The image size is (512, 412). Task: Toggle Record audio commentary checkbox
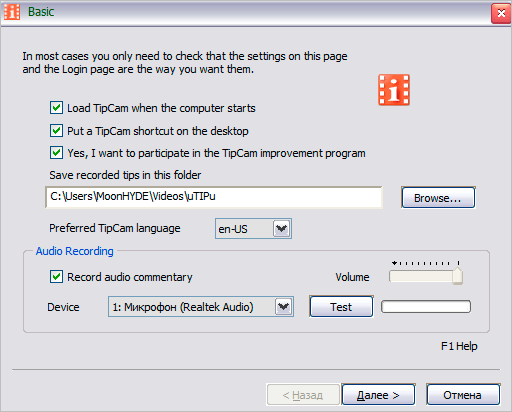click(56, 277)
